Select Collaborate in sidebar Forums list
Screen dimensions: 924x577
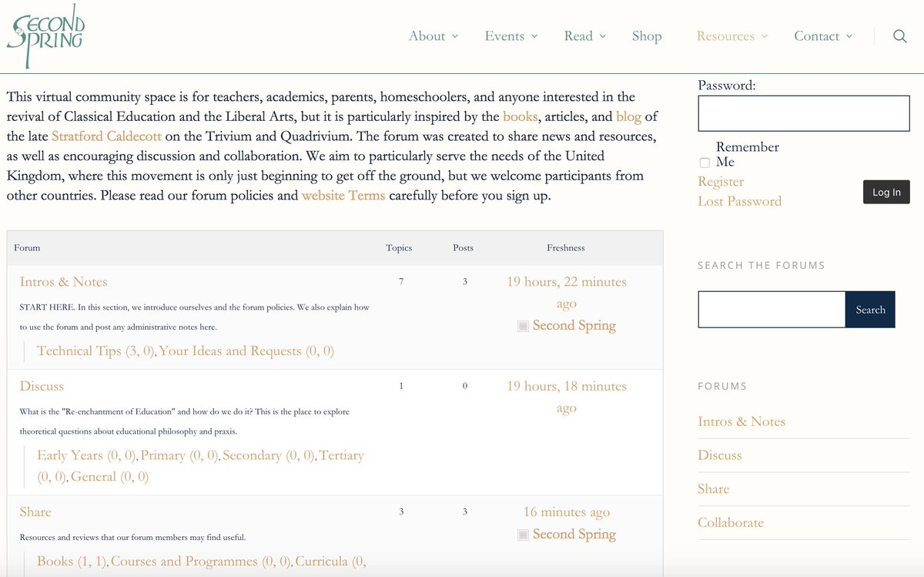731,522
